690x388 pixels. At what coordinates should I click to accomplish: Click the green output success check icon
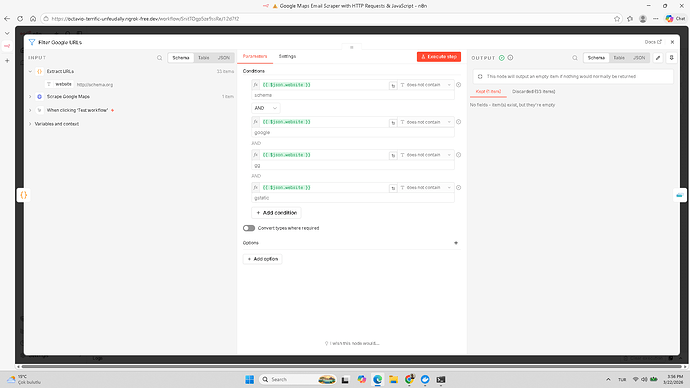(502, 58)
